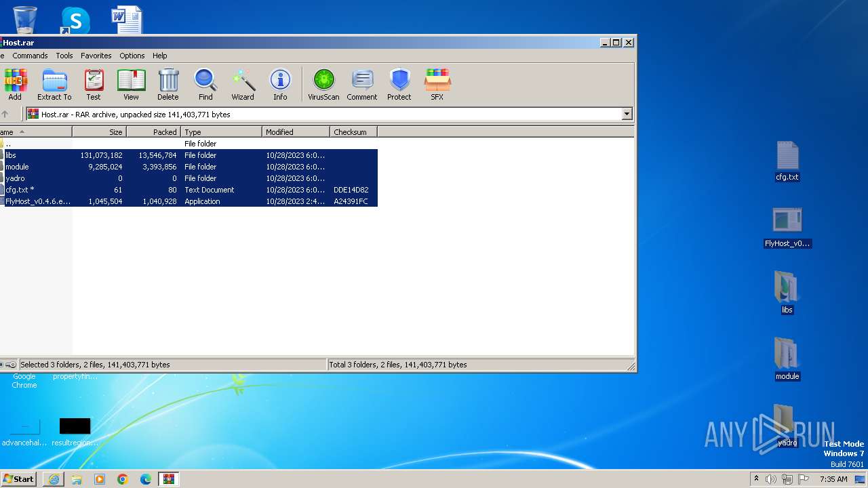The height and width of the screenshot is (488, 868).
Task: Open the media player taskbar icon
Action: [x=100, y=479]
